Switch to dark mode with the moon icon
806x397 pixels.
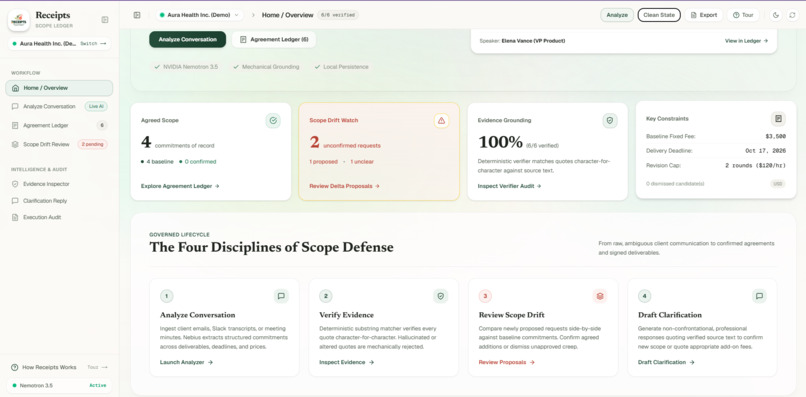pyautogui.click(x=776, y=15)
